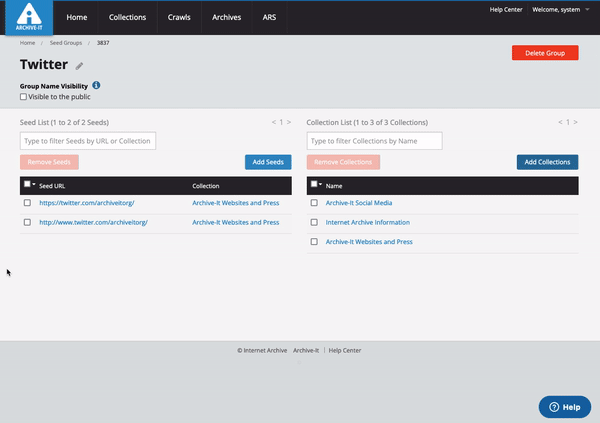This screenshot has width=600, height=423.
Task: Open the Crawls menu
Action: point(178,18)
